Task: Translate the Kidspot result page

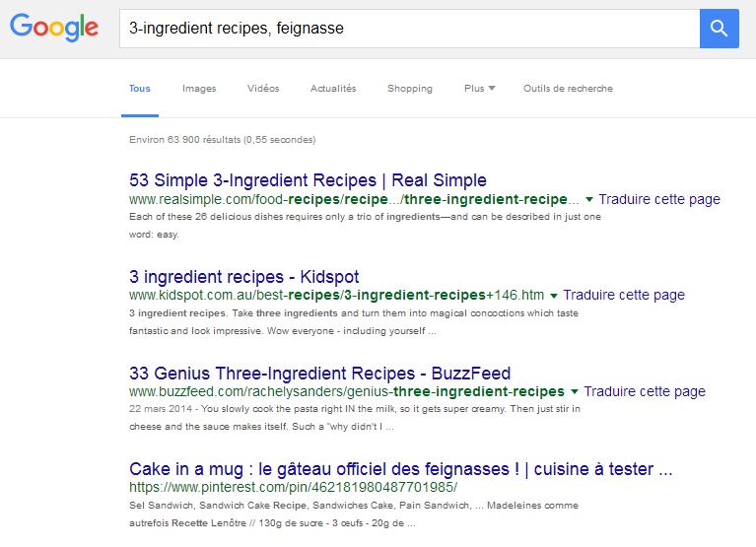Action: (x=624, y=295)
